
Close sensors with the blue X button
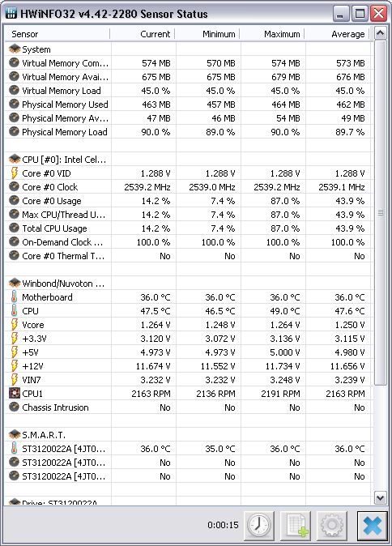coord(372,526)
